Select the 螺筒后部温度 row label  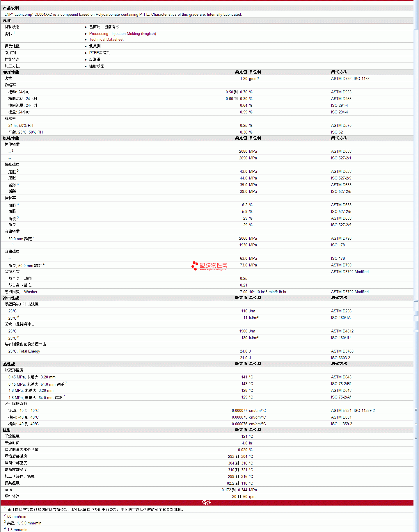pyautogui.click(x=16, y=456)
